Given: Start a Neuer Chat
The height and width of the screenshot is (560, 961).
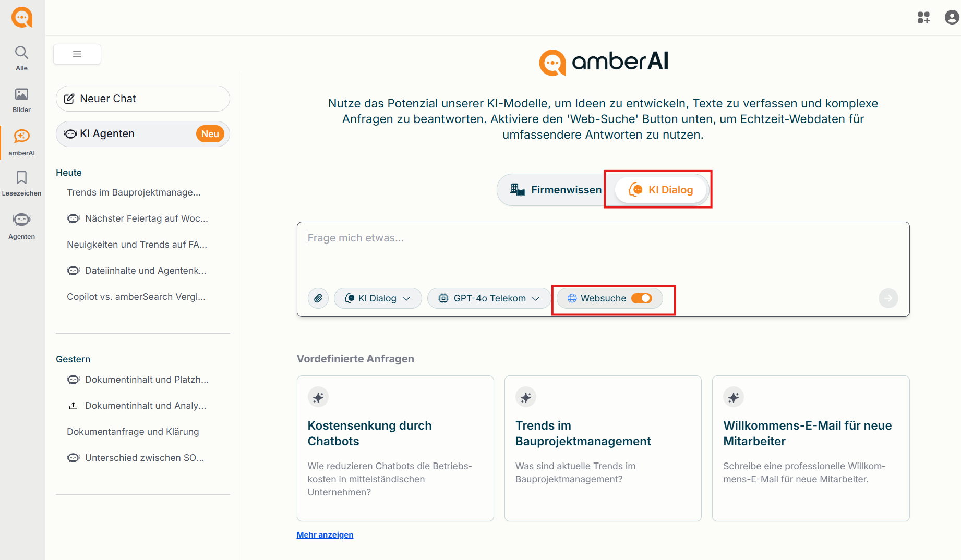Looking at the screenshot, I should pos(143,99).
